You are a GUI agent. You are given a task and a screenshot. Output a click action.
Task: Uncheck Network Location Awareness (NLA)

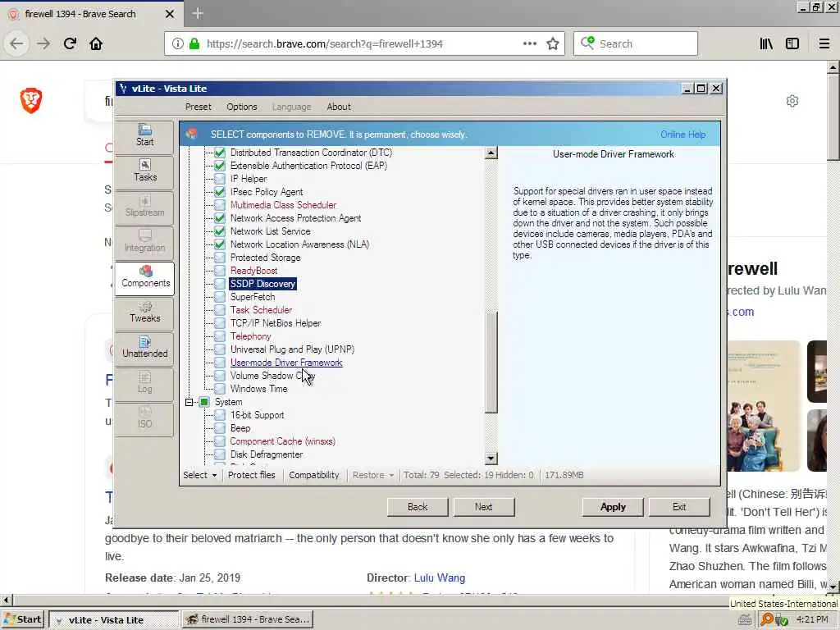(x=220, y=244)
